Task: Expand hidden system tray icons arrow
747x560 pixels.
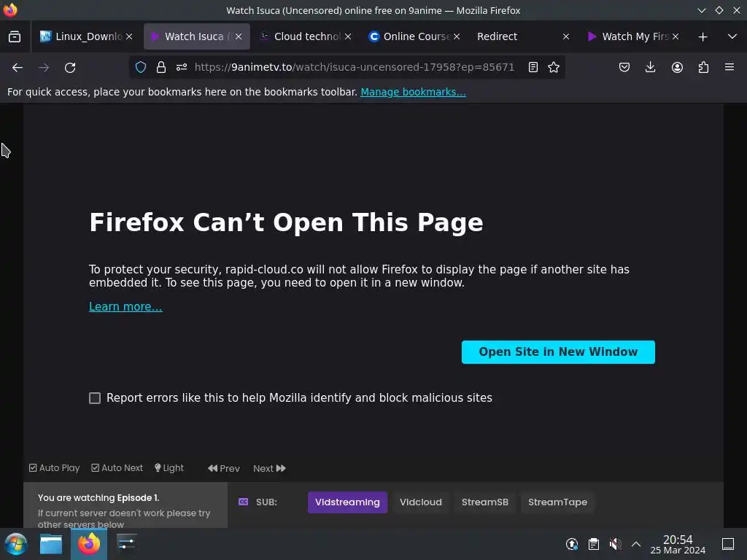Action: coord(636,544)
